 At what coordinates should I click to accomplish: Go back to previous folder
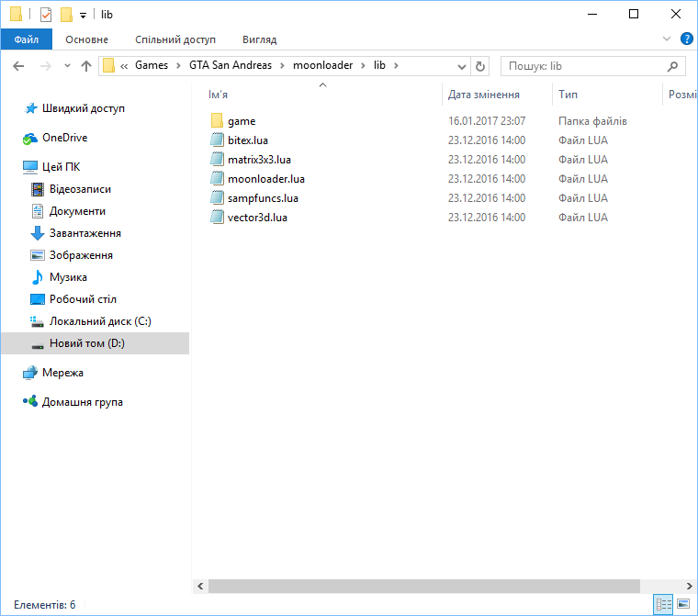(x=18, y=66)
